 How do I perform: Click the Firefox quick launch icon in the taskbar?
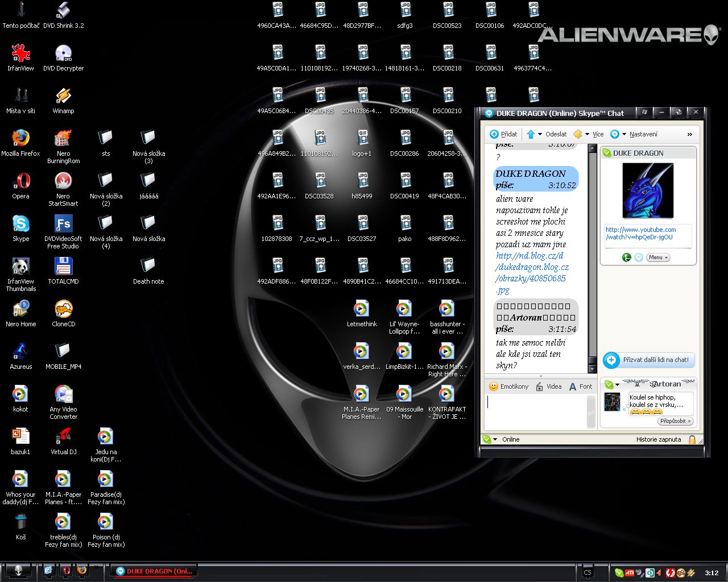pyautogui.click(x=81, y=569)
